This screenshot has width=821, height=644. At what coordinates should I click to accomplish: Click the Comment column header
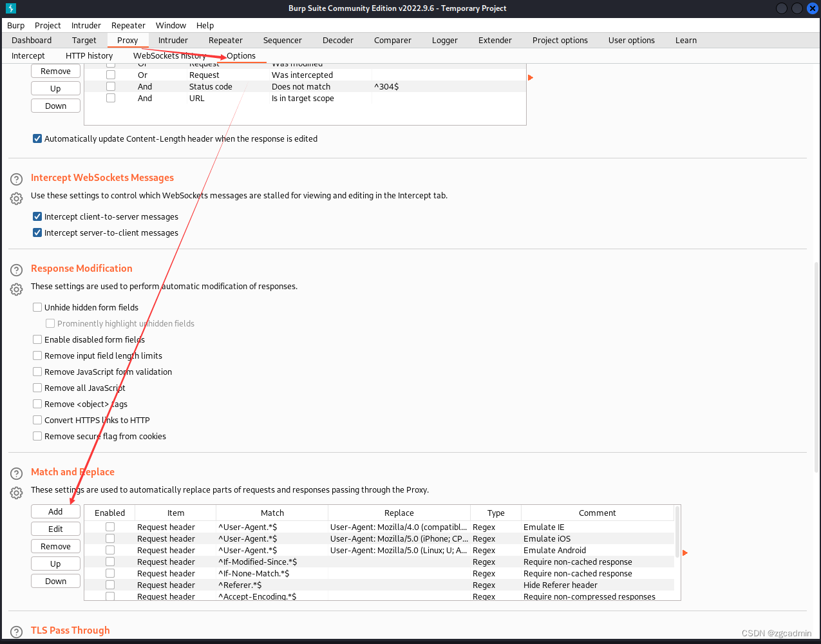598,513
